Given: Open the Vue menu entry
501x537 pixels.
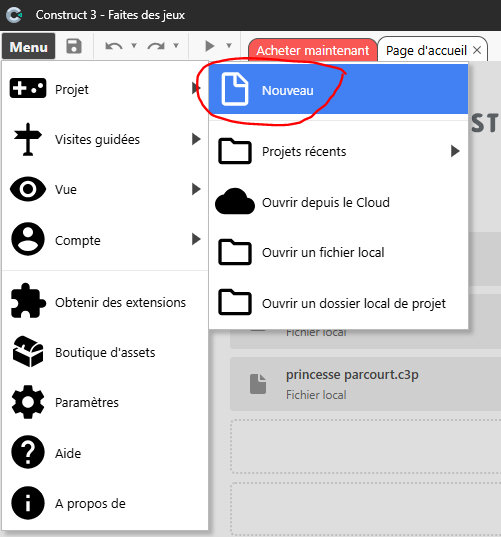Looking at the screenshot, I should (x=105, y=189).
